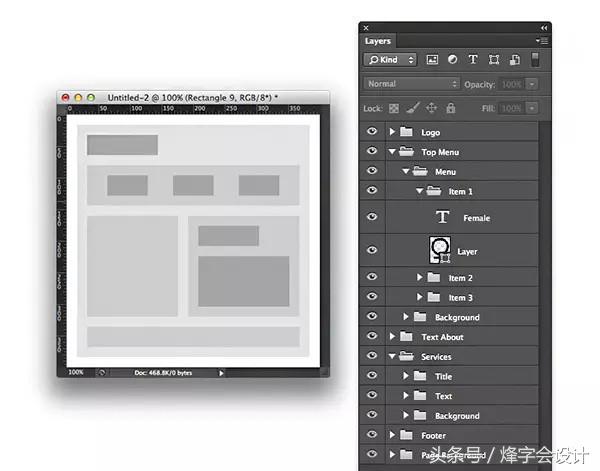Hide the Footer group

372,434
